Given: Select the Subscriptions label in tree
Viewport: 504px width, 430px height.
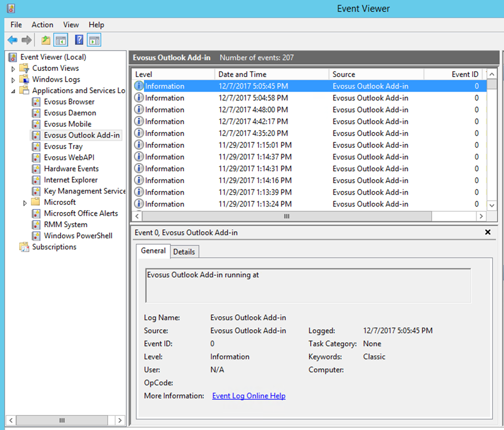Looking at the screenshot, I should (54, 247).
